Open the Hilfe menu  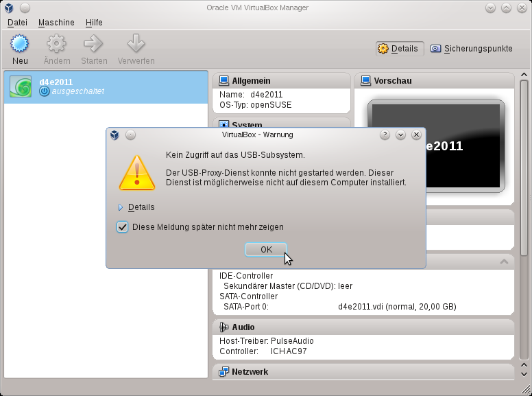[94, 23]
